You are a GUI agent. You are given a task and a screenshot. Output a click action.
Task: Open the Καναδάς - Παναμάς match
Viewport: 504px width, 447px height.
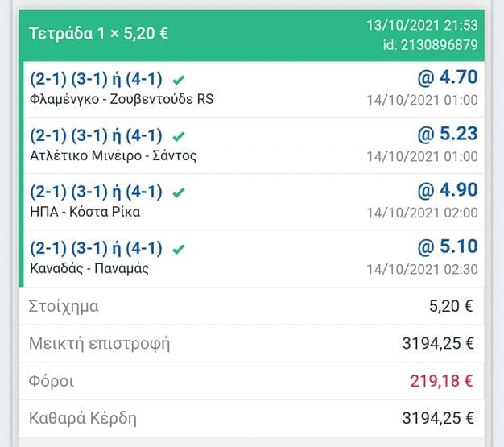coord(89,268)
